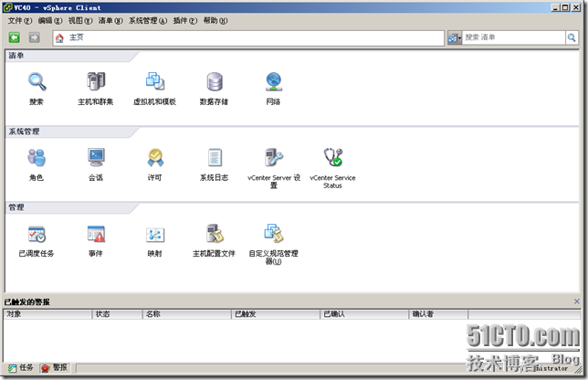Image resolution: width=588 pixels, height=380 pixels.
Task: Open the 搜索 (Search) inventory icon
Action: pyautogui.click(x=37, y=82)
